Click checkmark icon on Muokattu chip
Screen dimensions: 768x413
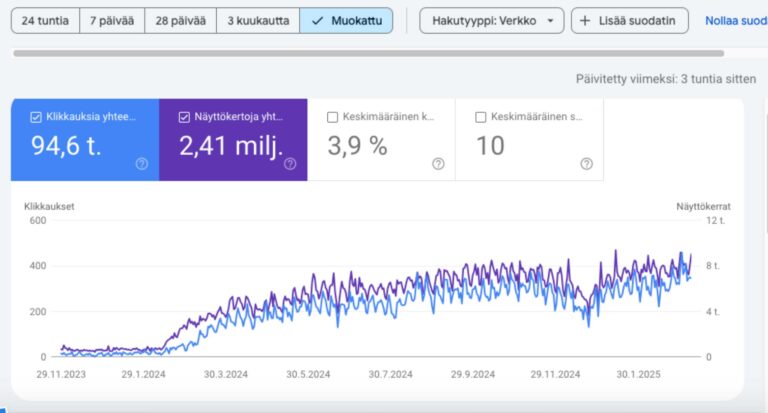pos(317,21)
